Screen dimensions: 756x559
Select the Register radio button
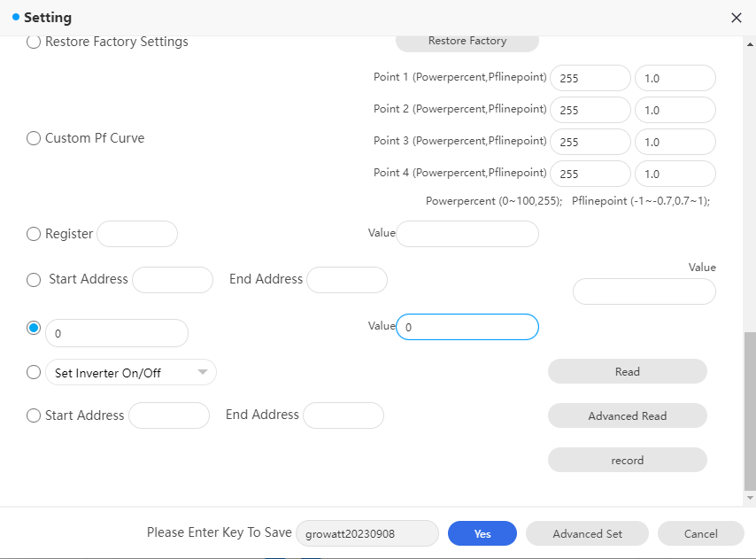coord(34,234)
